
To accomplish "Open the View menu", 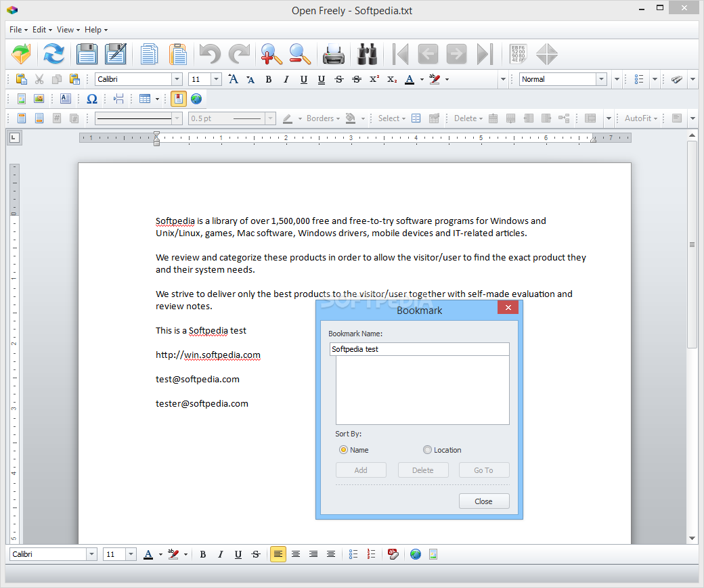I will tap(68, 30).
